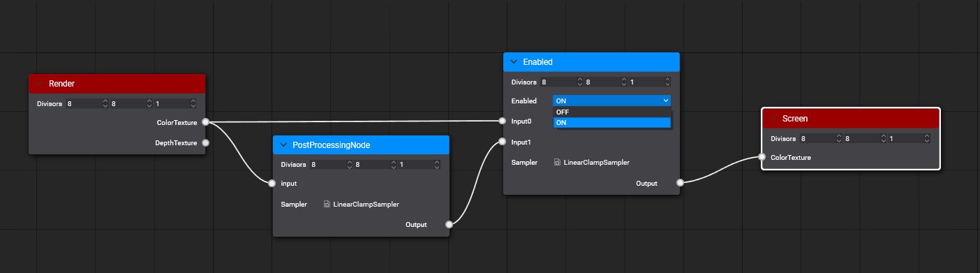This screenshot has height=273, width=980.
Task: Click the ColorTexture input port on Screen node
Action: pos(761,158)
